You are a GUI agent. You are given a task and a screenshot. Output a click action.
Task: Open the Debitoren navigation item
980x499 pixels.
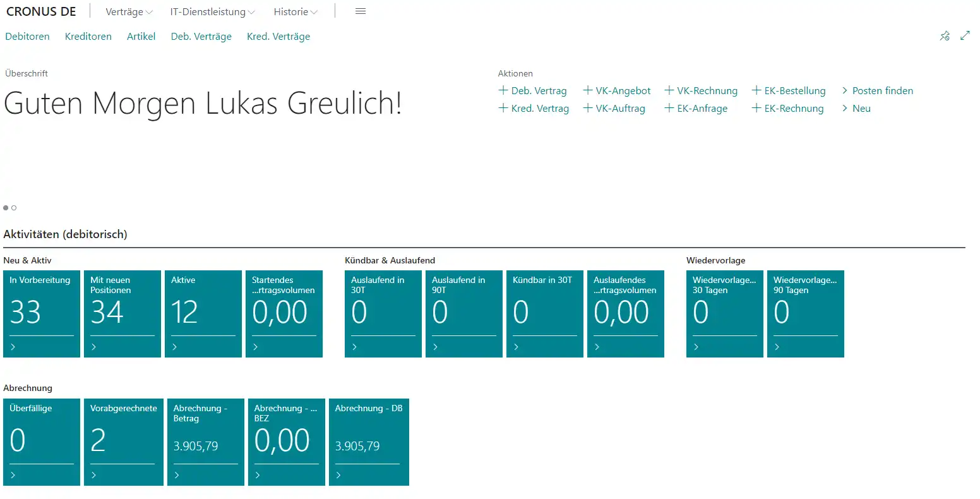27,37
